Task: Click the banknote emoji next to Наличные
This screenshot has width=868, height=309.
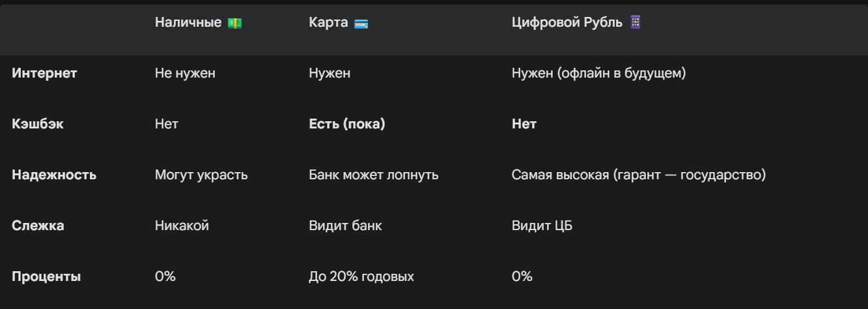Action: point(234,23)
